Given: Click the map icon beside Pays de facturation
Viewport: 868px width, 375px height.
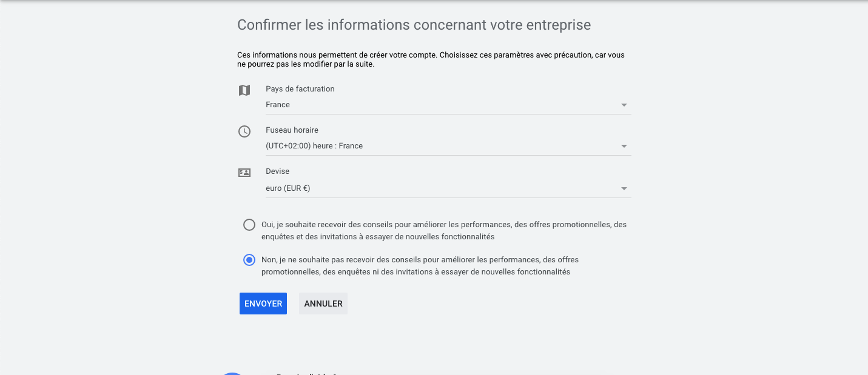Looking at the screenshot, I should click(244, 90).
